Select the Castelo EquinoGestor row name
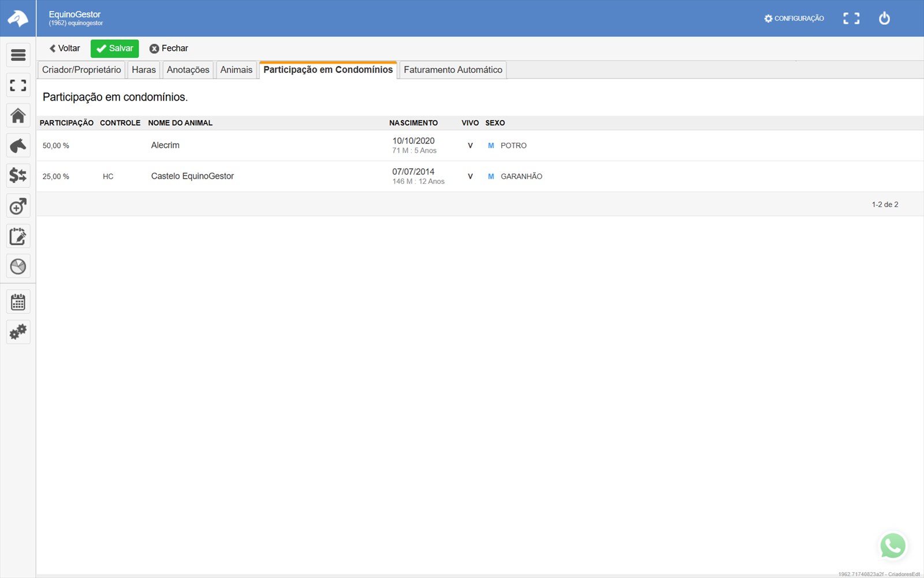Image resolution: width=924 pixels, height=578 pixels. (x=192, y=176)
